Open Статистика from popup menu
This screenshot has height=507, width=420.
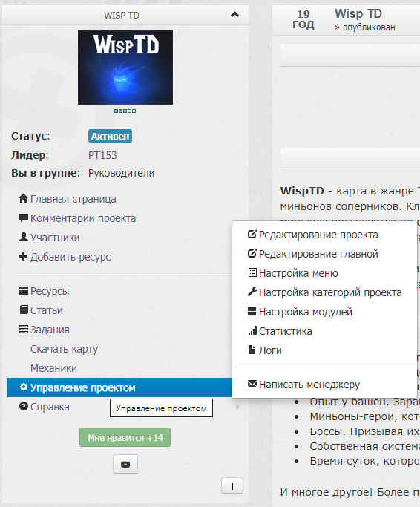286,331
